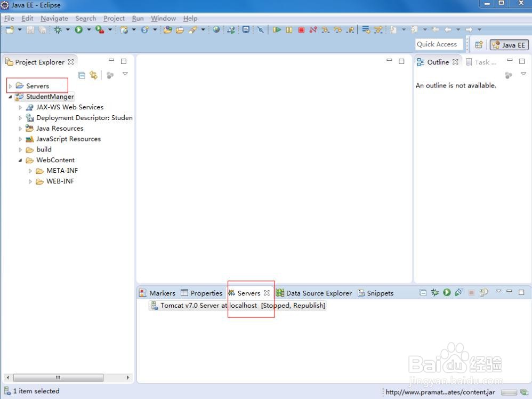Open the External Tools dropdown arrow
Screen dimensions: 532x399
tap(110, 30)
